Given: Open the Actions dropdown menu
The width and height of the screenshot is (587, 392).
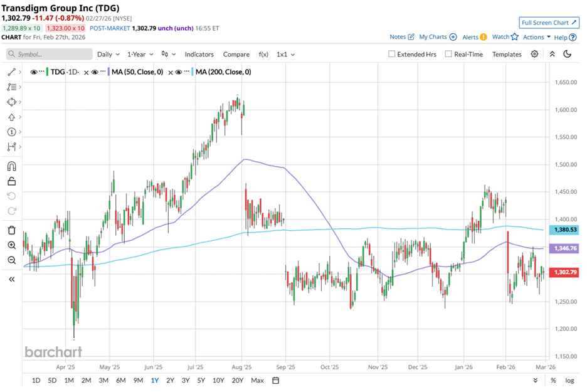Looking at the screenshot, I should pyautogui.click(x=536, y=37).
